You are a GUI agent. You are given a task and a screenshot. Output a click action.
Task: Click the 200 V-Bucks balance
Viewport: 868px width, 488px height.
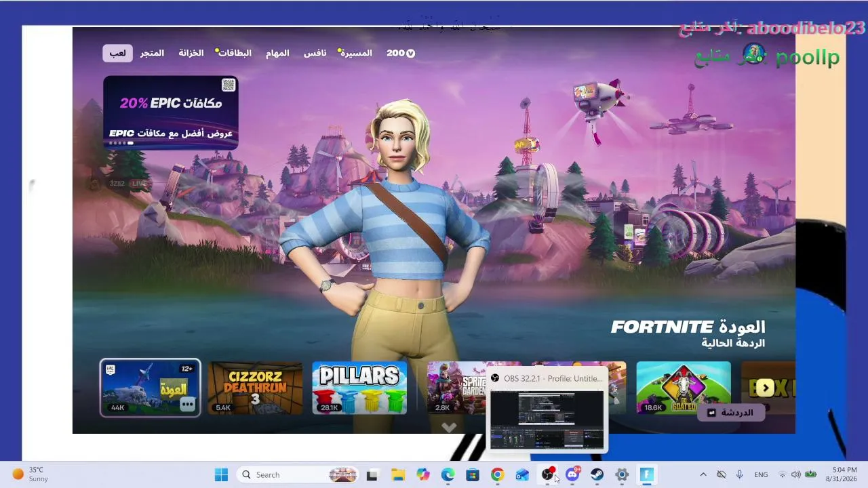point(401,53)
